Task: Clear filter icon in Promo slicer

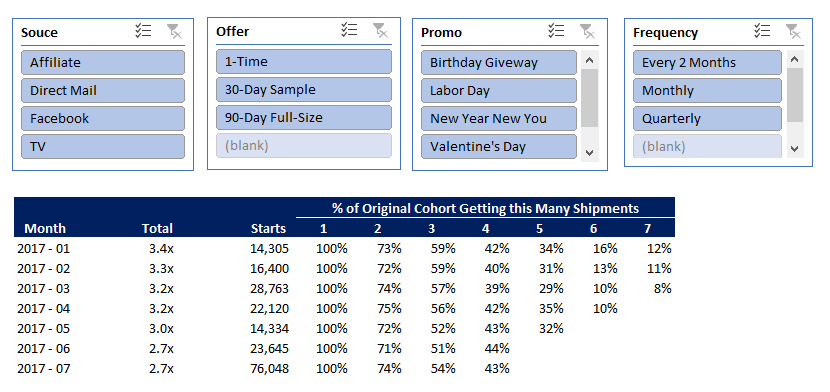Action: click(587, 31)
